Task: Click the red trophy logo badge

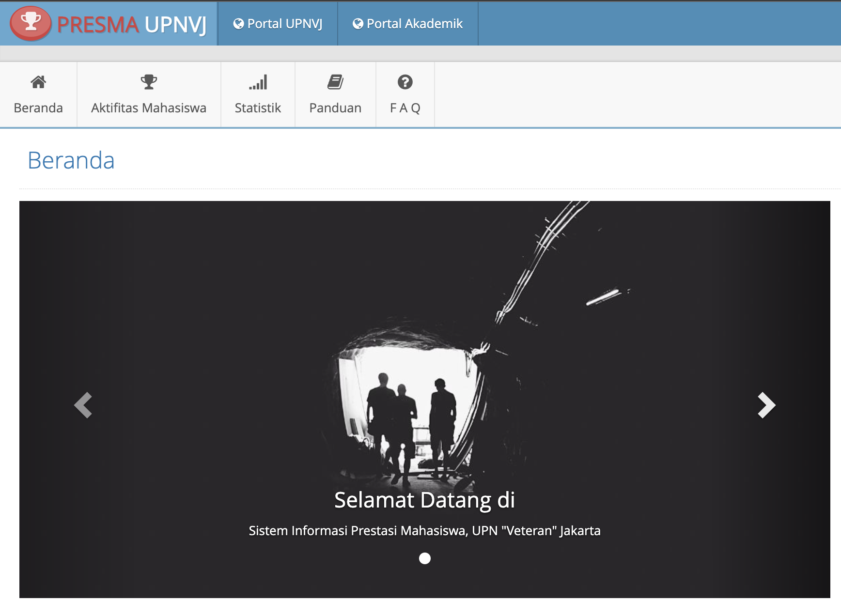Action: pos(31,23)
